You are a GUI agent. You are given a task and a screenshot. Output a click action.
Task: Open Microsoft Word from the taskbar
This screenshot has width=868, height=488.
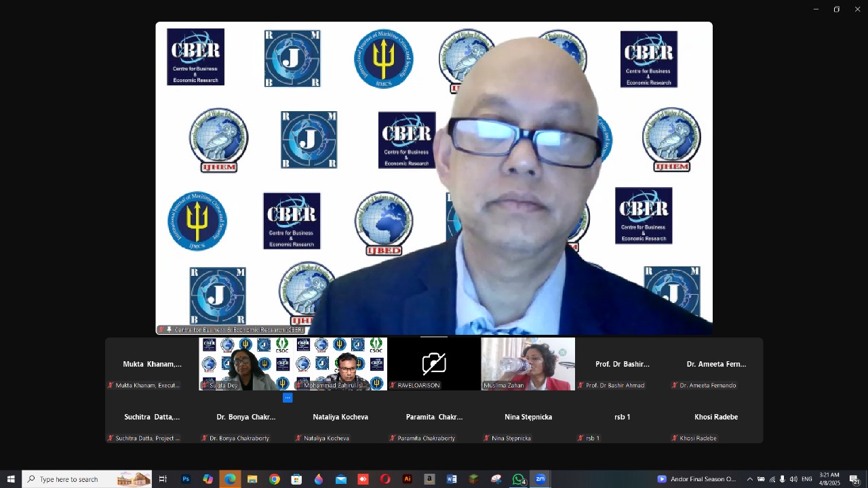(452, 479)
